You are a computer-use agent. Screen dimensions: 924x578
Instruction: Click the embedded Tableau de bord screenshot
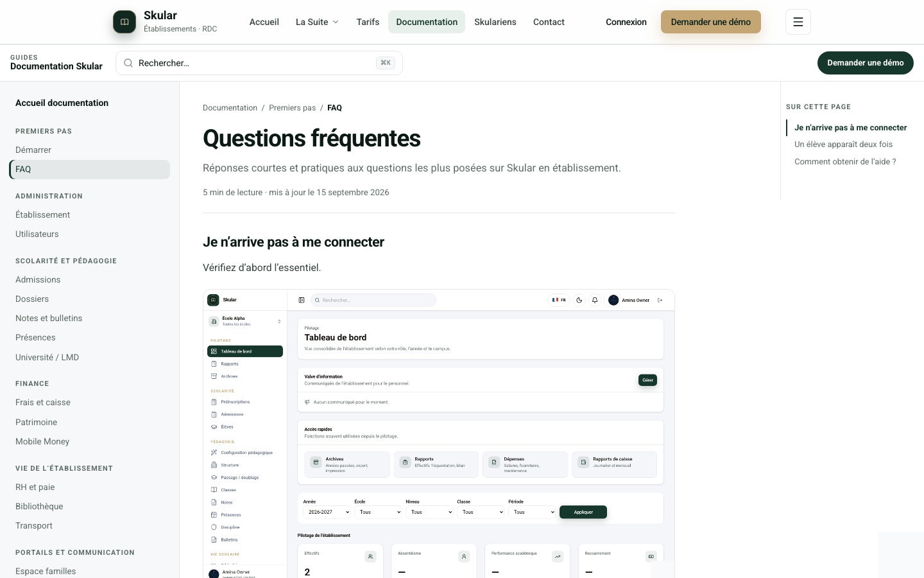[439, 433]
